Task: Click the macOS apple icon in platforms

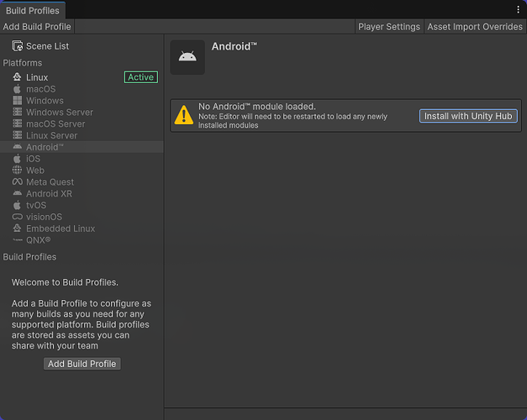Action: [x=18, y=89]
